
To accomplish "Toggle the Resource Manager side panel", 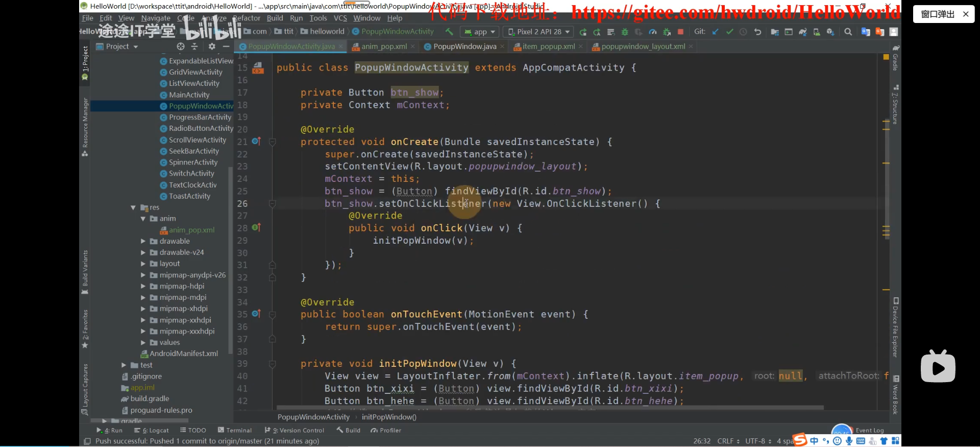I will (85, 127).
